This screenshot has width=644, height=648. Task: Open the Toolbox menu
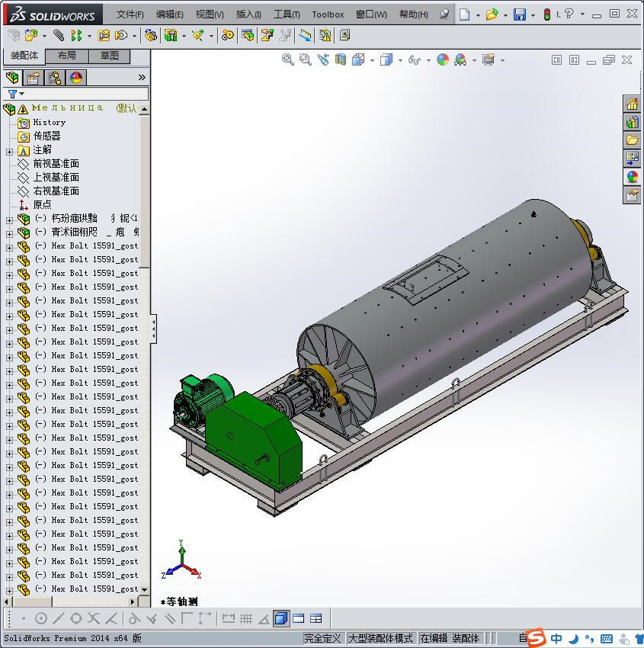tap(328, 14)
